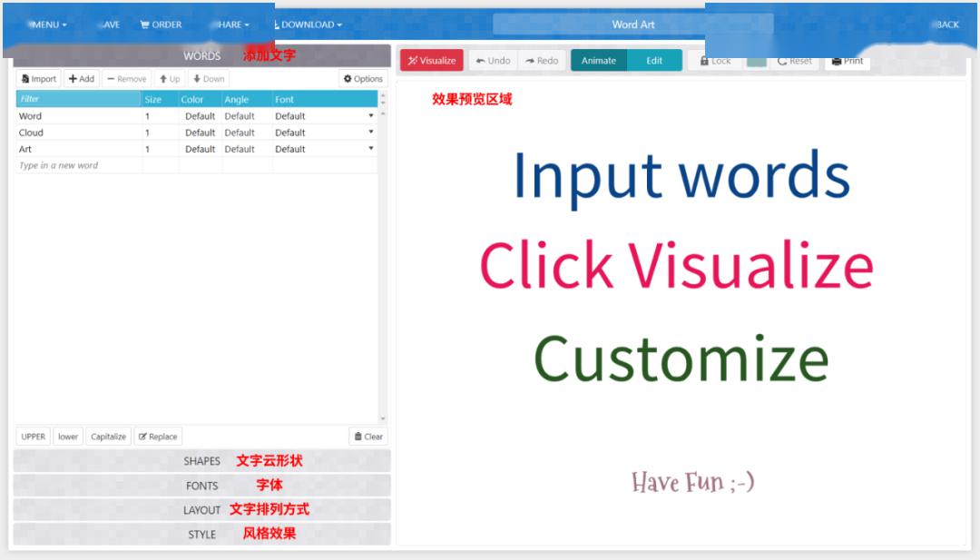Expand the LAYOUT panel

[201, 510]
